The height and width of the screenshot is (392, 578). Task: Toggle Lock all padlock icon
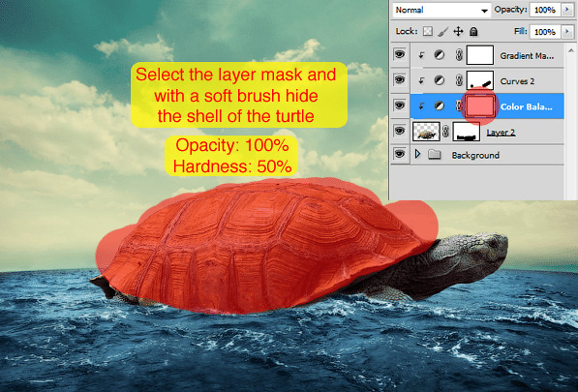point(473,32)
